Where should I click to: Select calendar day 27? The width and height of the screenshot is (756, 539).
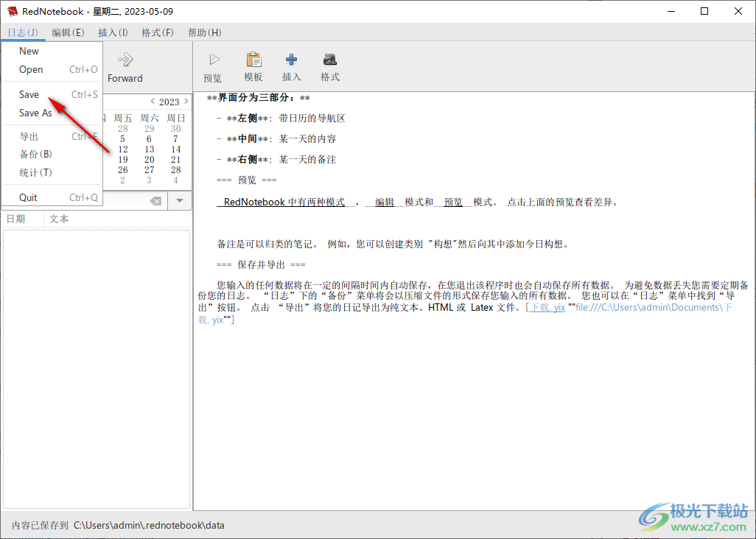150,169
